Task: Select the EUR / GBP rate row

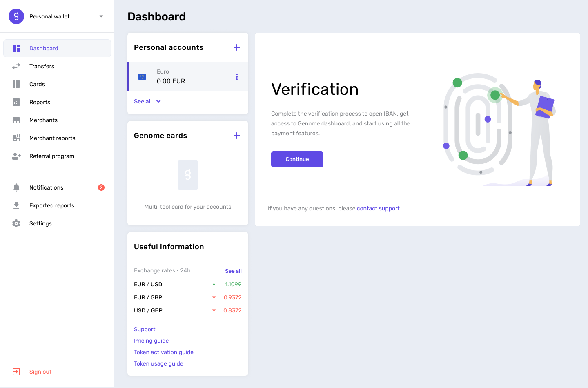Action: pos(188,297)
